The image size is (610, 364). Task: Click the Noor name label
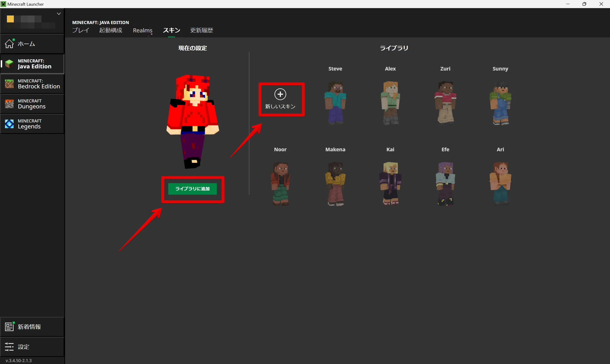[280, 149]
